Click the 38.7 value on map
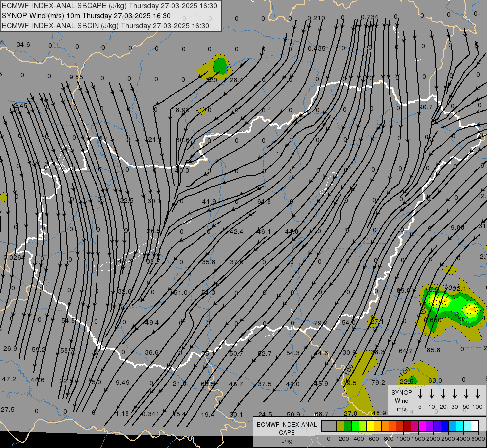The height and width of the screenshot is (448, 487). (153, 261)
